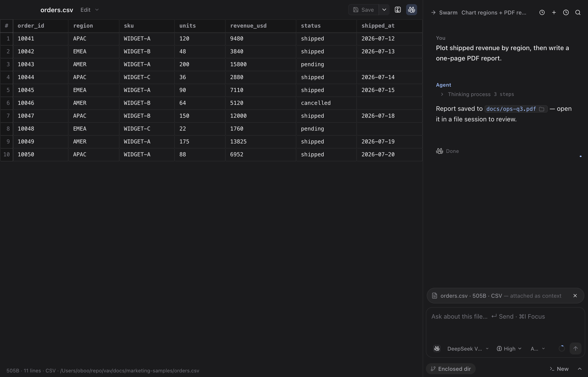Image resolution: width=588 pixels, height=377 pixels.
Task: Start a new chat with the plus icon
Action: 554,12
